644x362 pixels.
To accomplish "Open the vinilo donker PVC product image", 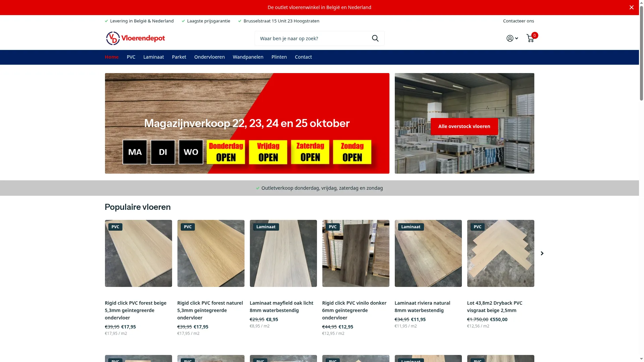I will point(356,253).
